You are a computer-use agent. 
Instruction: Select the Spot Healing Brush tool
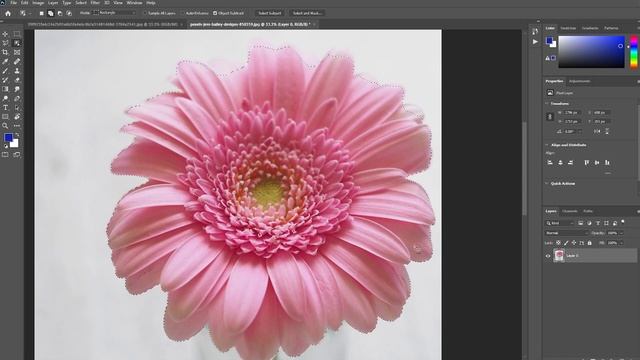pyautogui.click(x=17, y=62)
